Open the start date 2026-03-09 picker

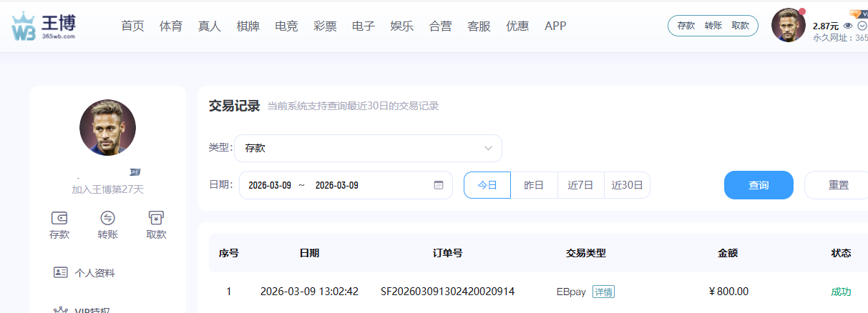point(270,185)
